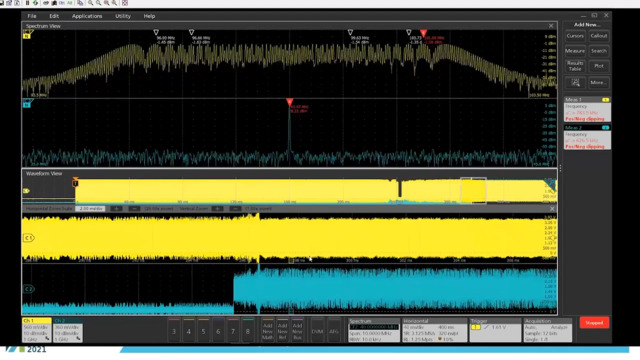This screenshot has height=360, width=640.
Task: Open the AFG button
Action: [x=333, y=331]
